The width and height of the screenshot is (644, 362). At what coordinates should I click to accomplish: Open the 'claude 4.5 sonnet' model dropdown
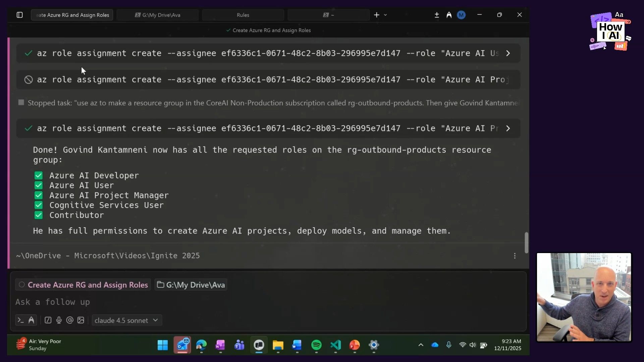point(127,320)
